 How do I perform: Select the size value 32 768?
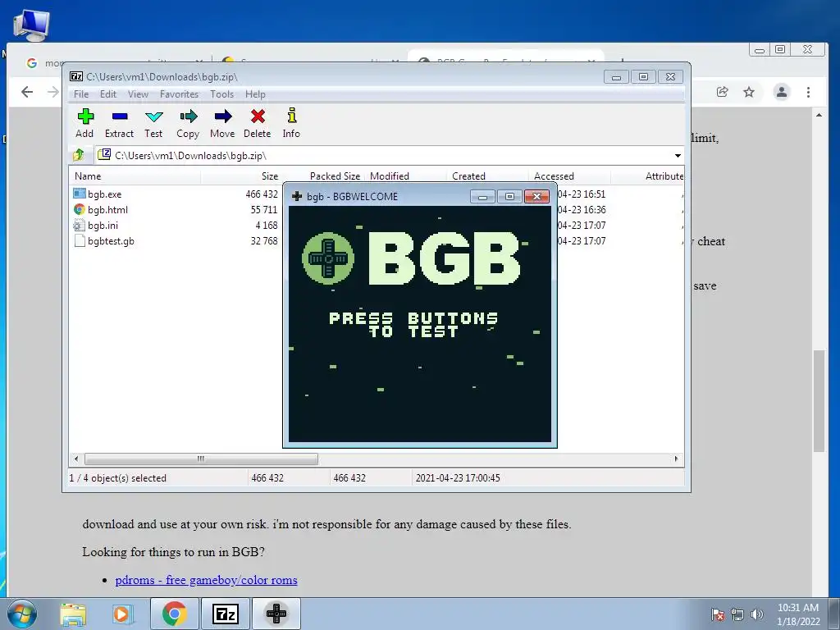click(263, 240)
